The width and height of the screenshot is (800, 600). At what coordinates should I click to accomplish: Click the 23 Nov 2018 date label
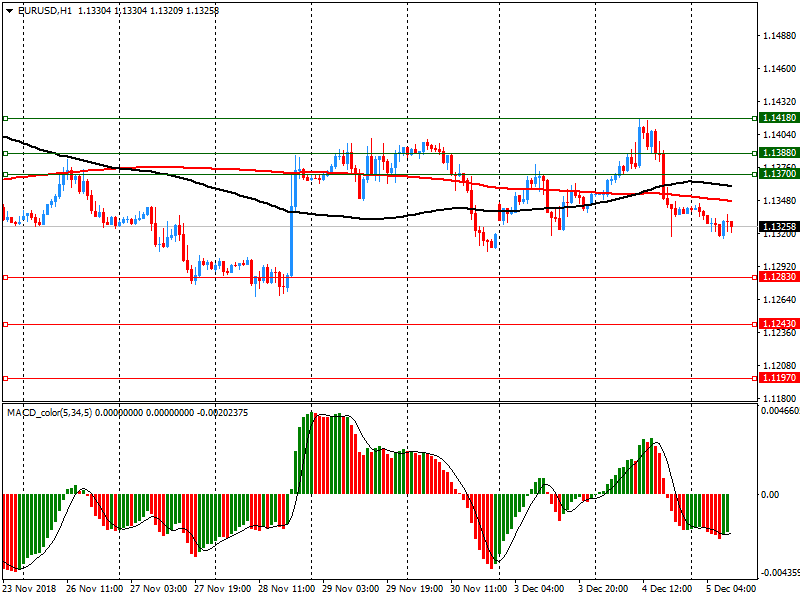coord(31,590)
